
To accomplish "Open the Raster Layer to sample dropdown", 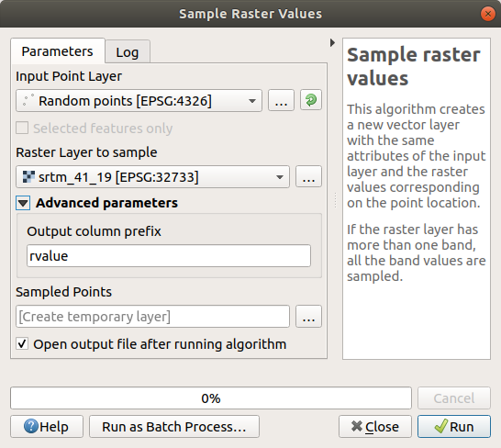I will (x=152, y=176).
